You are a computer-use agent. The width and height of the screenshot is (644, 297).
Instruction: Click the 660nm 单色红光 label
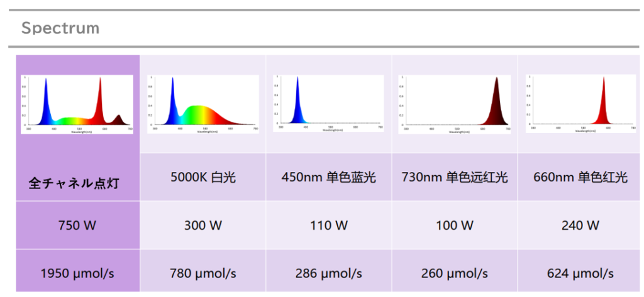click(x=580, y=177)
